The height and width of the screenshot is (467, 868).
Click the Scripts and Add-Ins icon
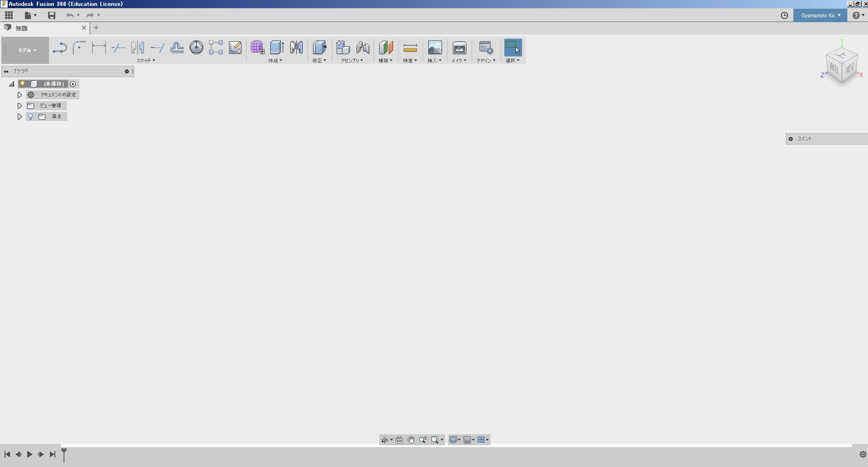coord(486,48)
